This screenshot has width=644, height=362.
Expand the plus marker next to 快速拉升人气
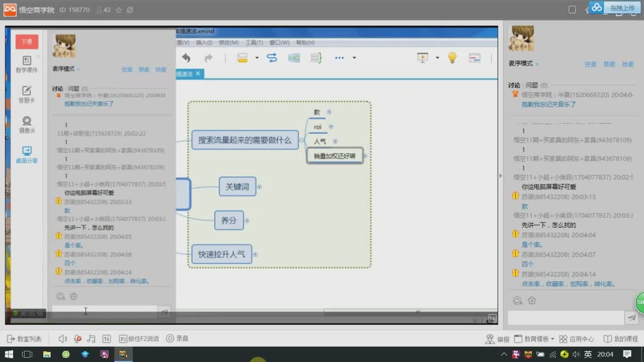pos(255,254)
